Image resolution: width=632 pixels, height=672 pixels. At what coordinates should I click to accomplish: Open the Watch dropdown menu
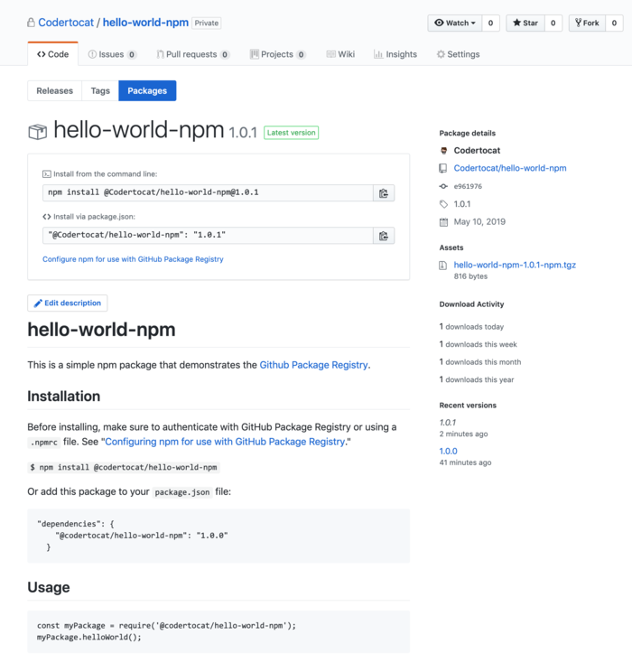point(455,23)
